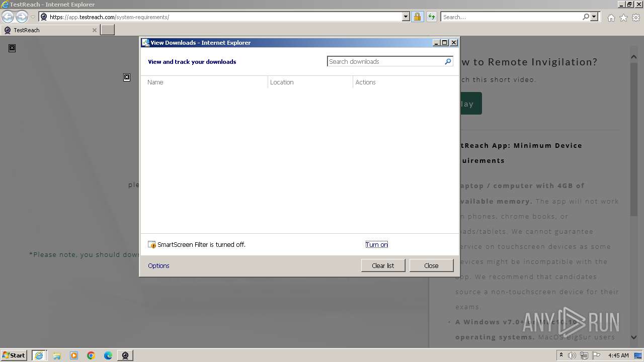
Task: Open the TestReach app taskbar icon
Action: pyautogui.click(x=125, y=355)
